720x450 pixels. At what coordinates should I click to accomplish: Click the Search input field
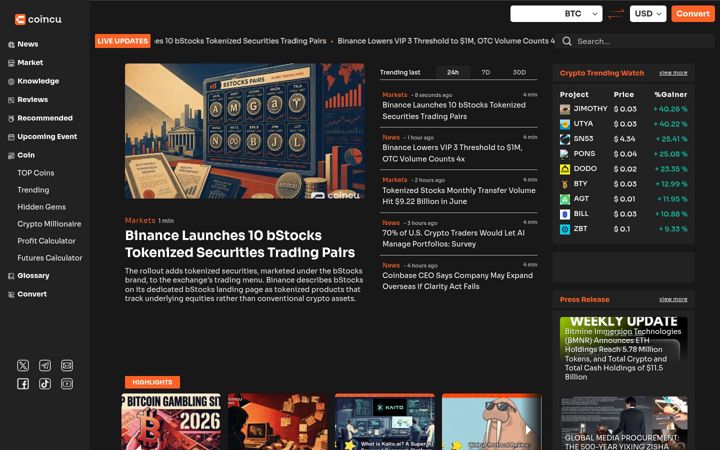(x=635, y=41)
